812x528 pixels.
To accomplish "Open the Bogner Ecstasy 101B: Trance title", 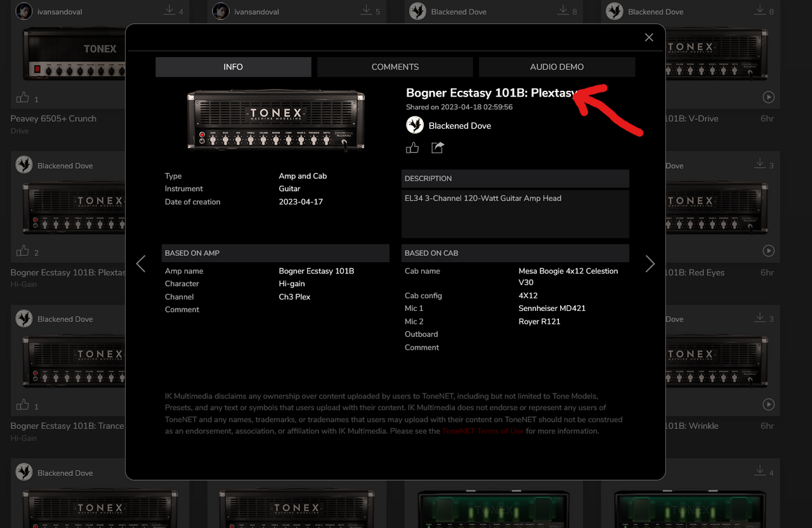I will click(67, 426).
